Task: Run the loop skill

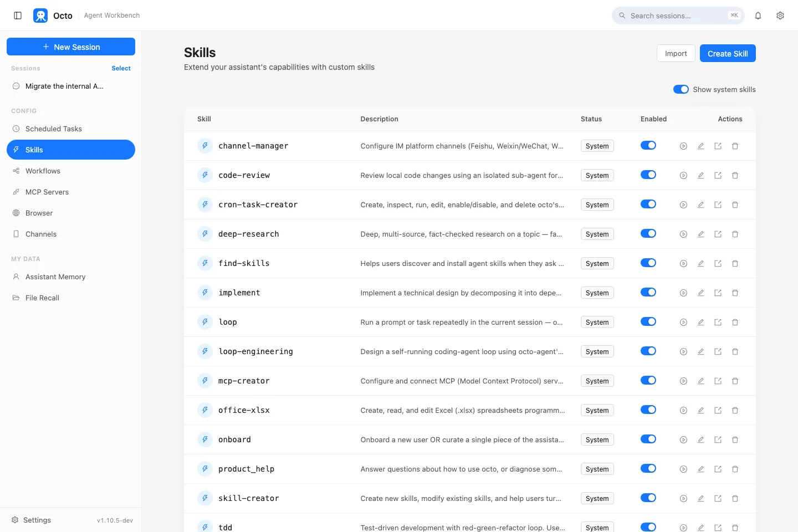Action: point(683,323)
